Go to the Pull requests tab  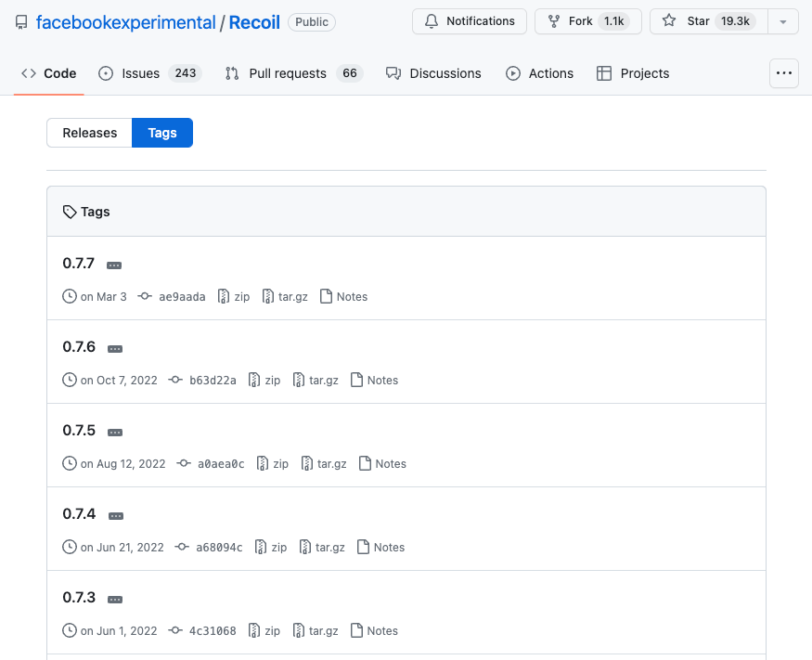(288, 73)
